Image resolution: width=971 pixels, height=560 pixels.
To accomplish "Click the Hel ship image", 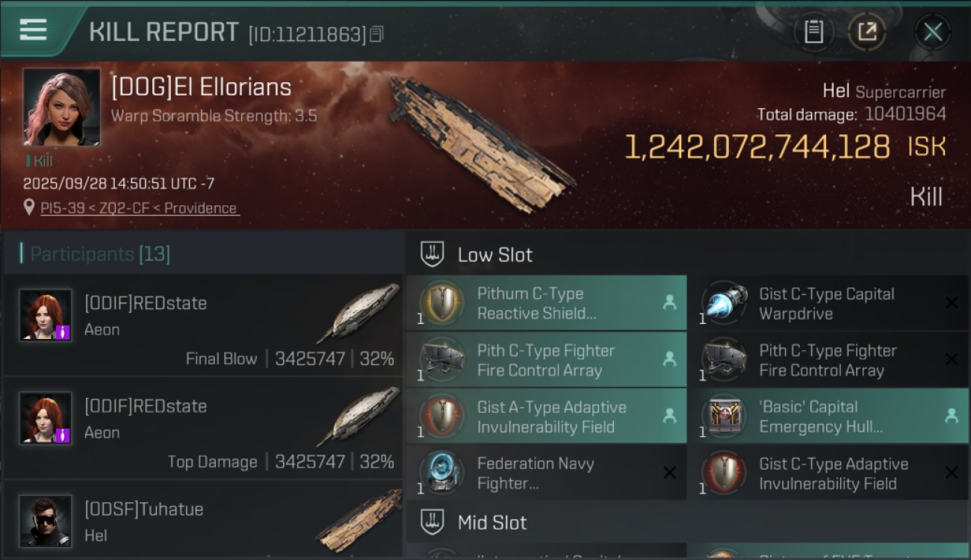I will point(480,143).
